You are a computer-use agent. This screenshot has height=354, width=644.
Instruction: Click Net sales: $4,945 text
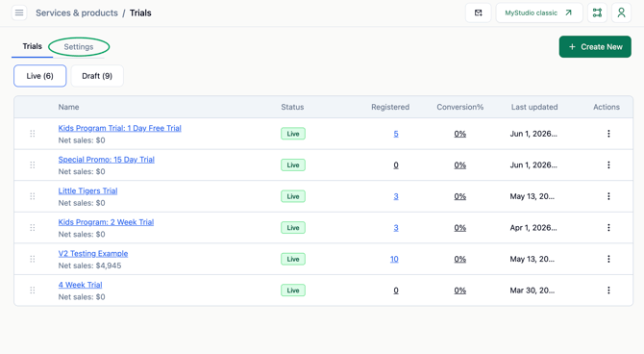89,265
